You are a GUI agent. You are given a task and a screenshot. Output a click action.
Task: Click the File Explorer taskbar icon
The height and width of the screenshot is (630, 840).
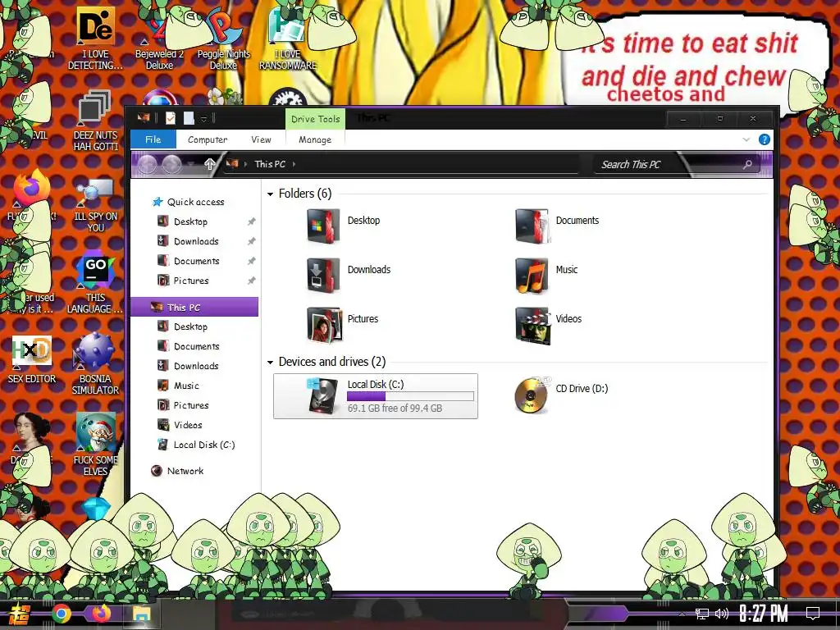[141, 614]
